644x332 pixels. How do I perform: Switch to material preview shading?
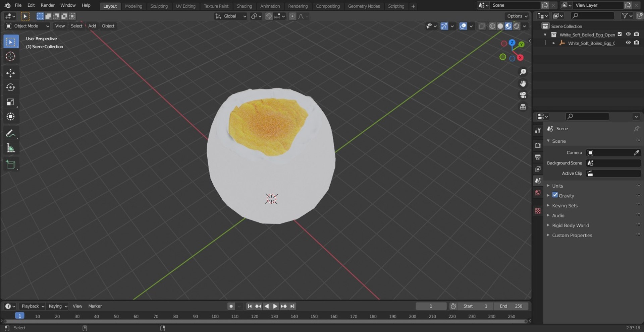(508, 26)
